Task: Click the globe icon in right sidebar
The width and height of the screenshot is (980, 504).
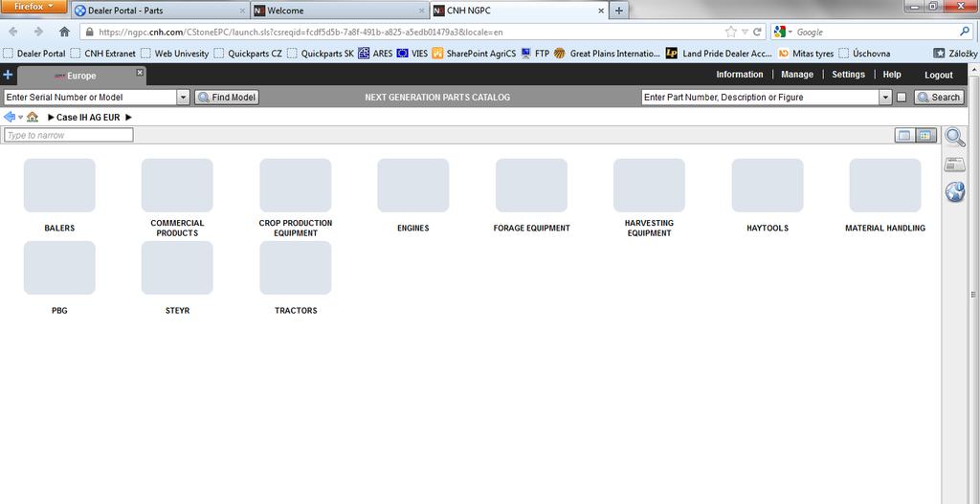Action: (955, 191)
